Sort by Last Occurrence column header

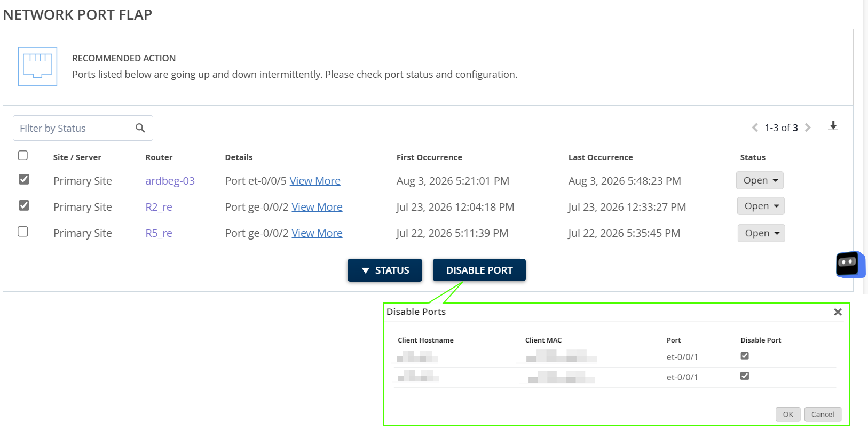tap(601, 157)
